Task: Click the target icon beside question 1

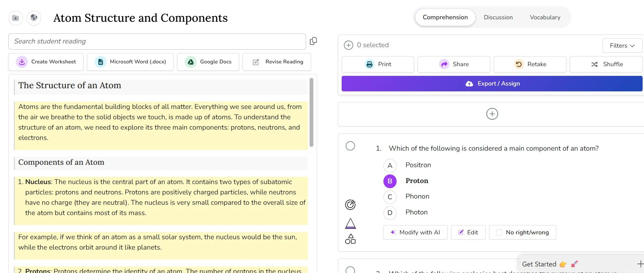Action: pos(350,205)
